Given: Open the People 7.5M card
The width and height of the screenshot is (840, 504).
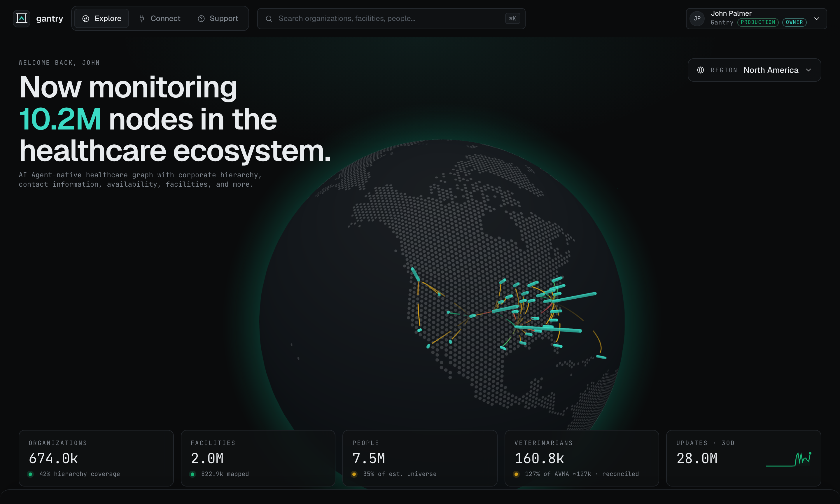Looking at the screenshot, I should click(420, 458).
